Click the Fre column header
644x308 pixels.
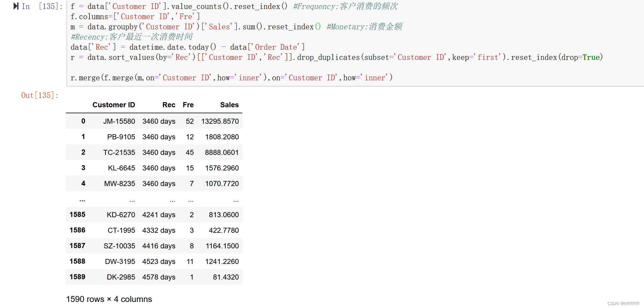point(188,105)
